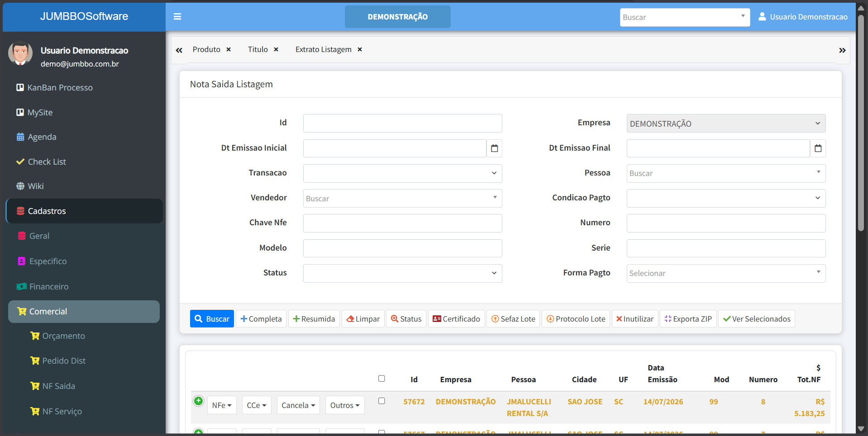Viewport: 868px width, 436px height.
Task: Open the Cancela dropdown for row 57672
Action: click(298, 405)
